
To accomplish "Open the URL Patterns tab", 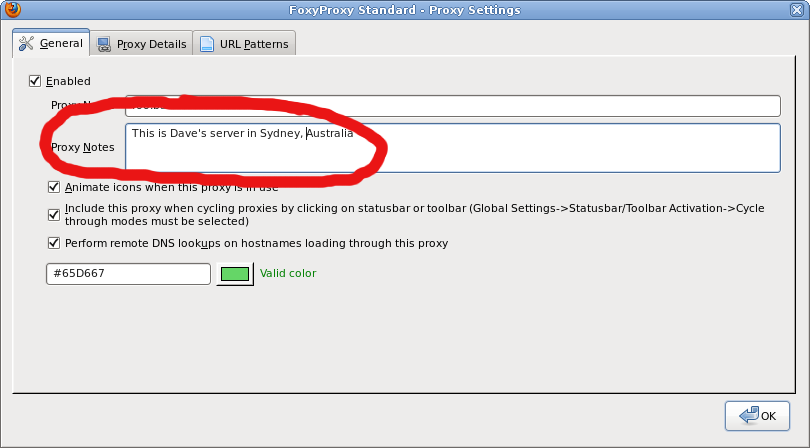I will (244, 44).
